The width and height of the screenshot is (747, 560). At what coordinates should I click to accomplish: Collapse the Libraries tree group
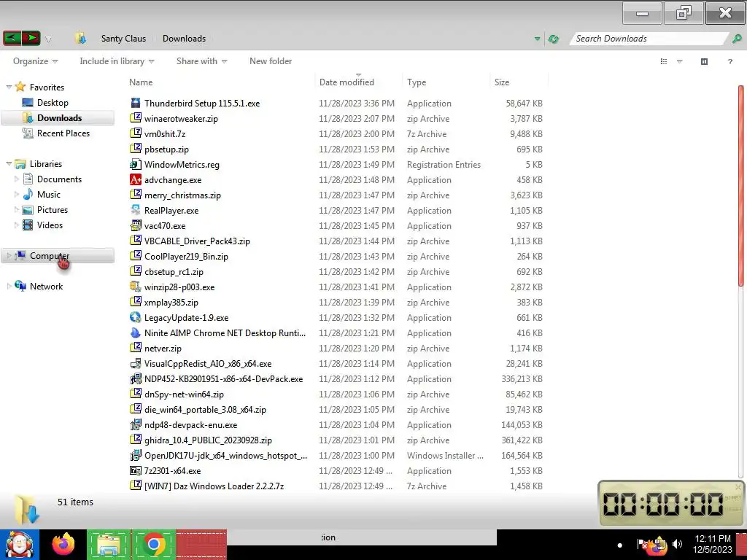[9, 164]
